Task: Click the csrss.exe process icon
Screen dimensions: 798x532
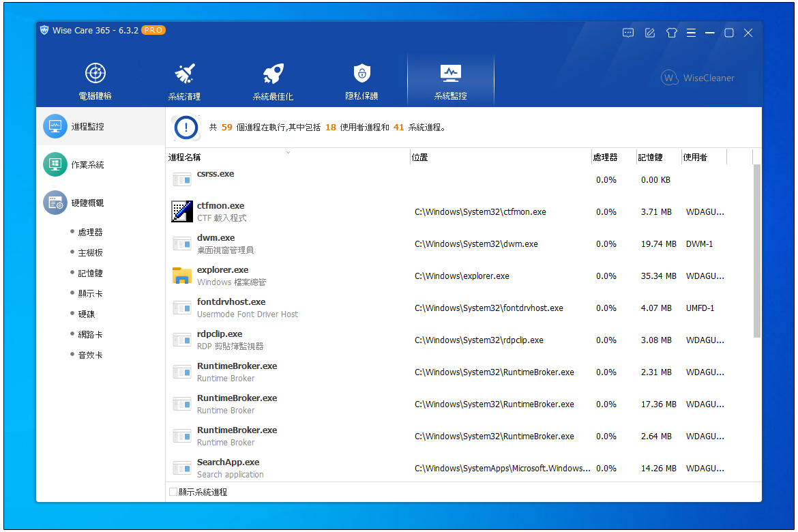Action: tap(181, 179)
